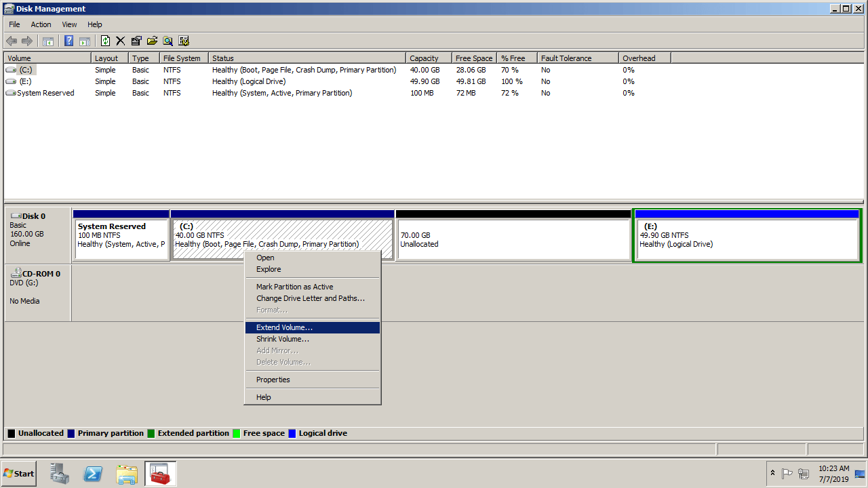This screenshot has width=868, height=488.
Task: Choose Change Drive Letter and Paths
Action: pyautogui.click(x=310, y=298)
